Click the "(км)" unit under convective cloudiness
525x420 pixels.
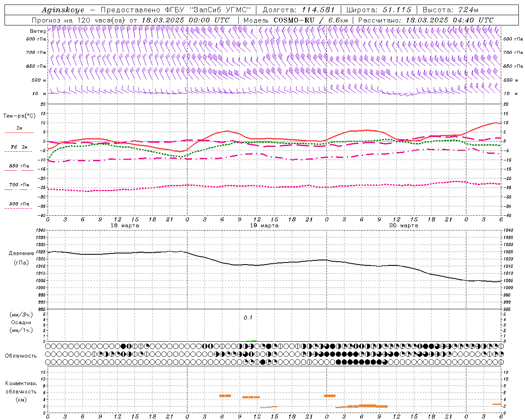21,399
